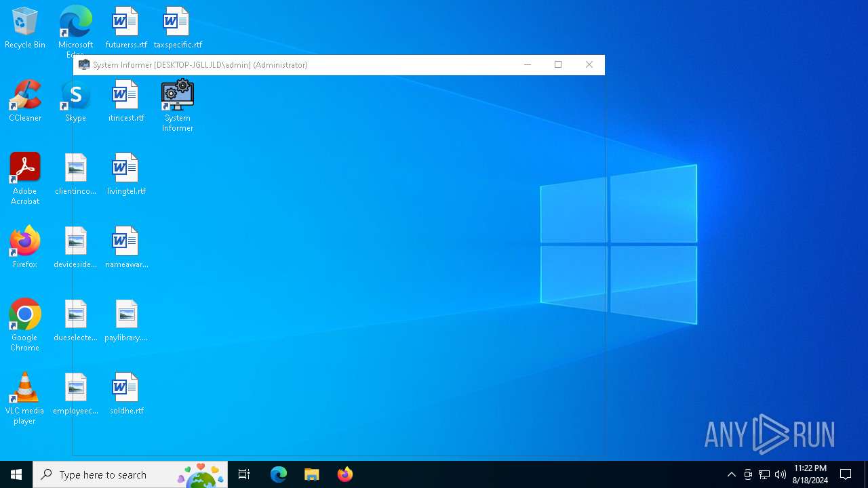
Task: Open the volume tray icon
Action: click(x=781, y=474)
